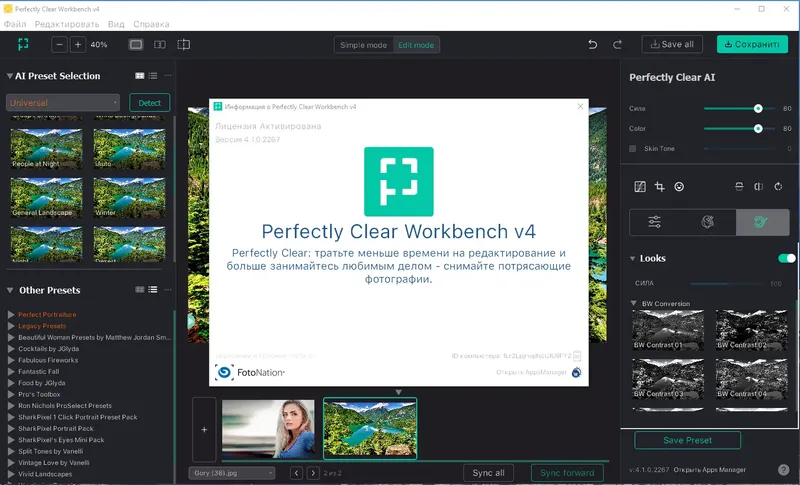This screenshot has width=800, height=485.
Task: Close the information dialog
Action: coord(580,106)
